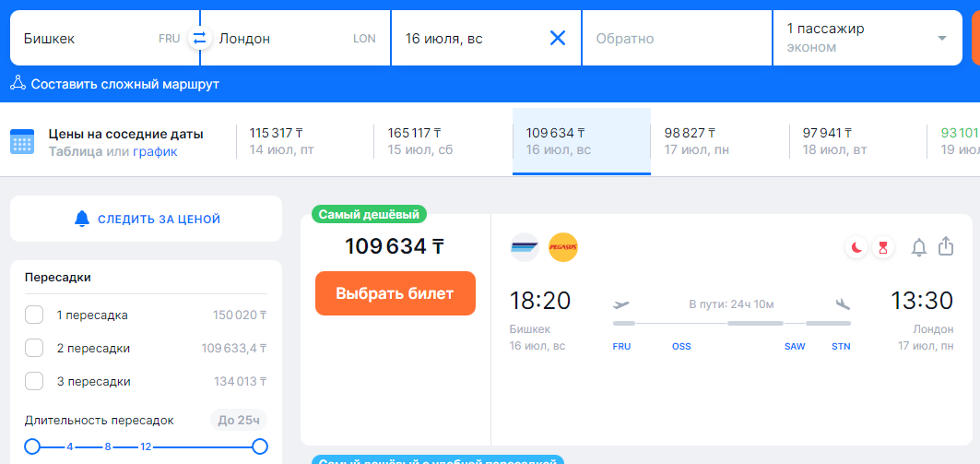The image size is (980, 464).
Task: Share the cheapest ticket
Action: point(946,246)
